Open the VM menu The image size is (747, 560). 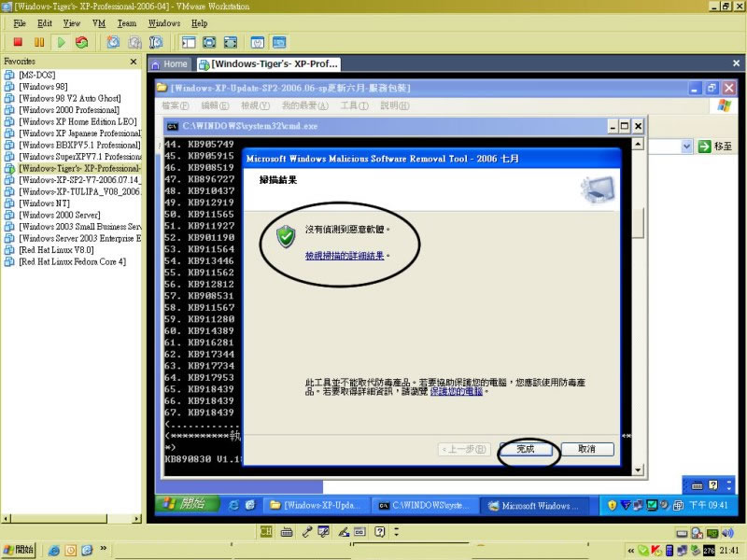pyautogui.click(x=99, y=23)
